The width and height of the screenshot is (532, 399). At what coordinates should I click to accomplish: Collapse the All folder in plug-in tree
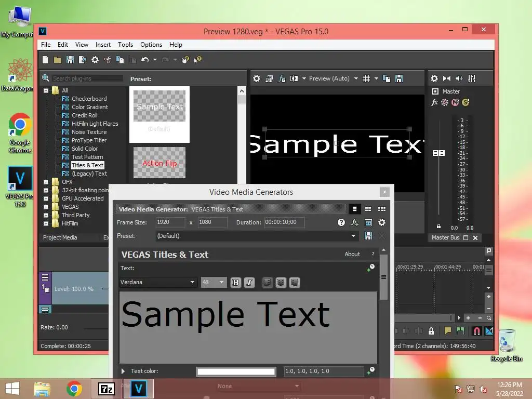(x=46, y=90)
